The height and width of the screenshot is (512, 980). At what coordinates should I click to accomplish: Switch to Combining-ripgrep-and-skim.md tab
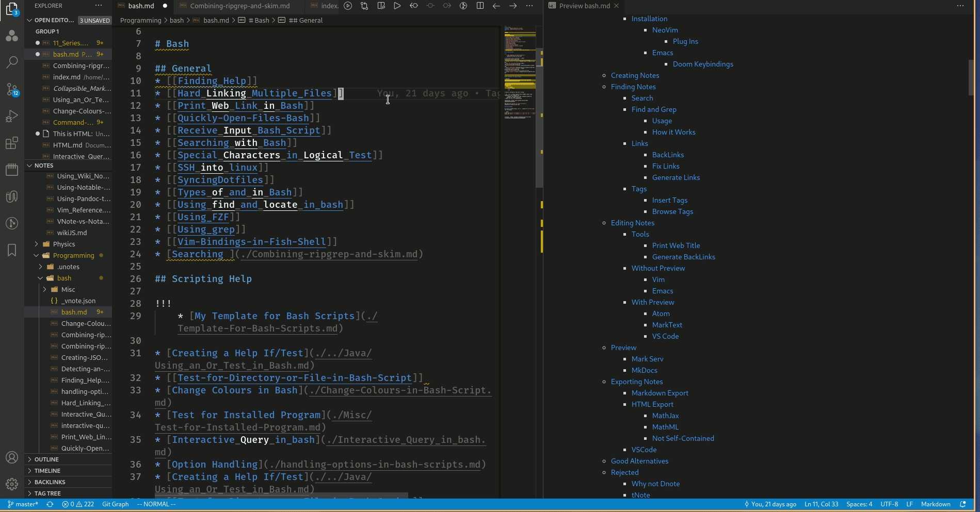point(240,6)
